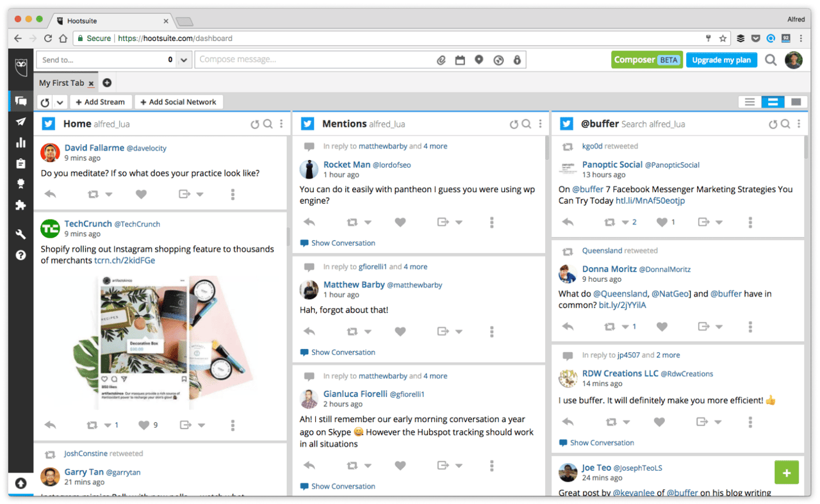Click Upgrade my plan button
Screen dimensions: 820x504
(x=721, y=60)
